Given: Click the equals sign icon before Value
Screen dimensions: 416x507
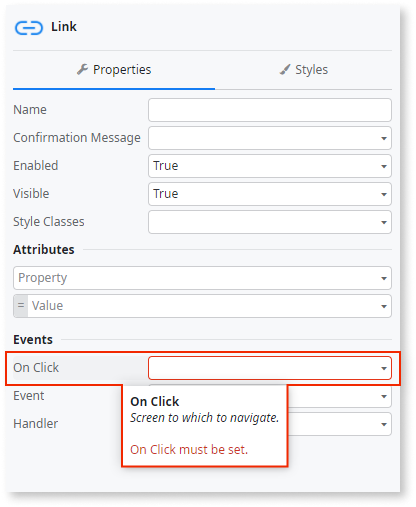Looking at the screenshot, I should pyautogui.click(x=21, y=306).
